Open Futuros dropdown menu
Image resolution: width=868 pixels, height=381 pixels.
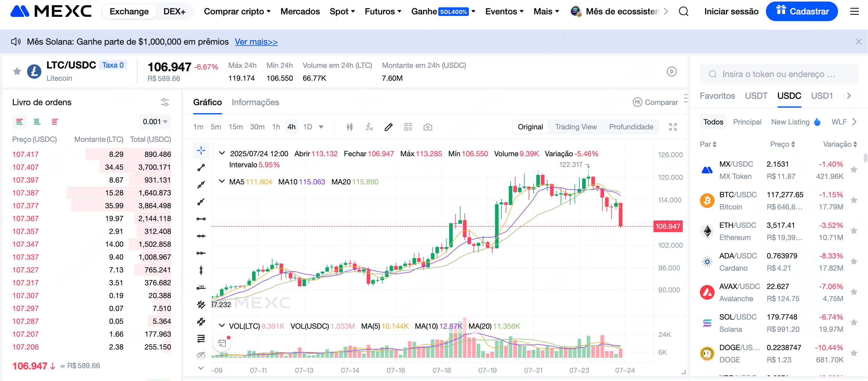click(x=383, y=11)
